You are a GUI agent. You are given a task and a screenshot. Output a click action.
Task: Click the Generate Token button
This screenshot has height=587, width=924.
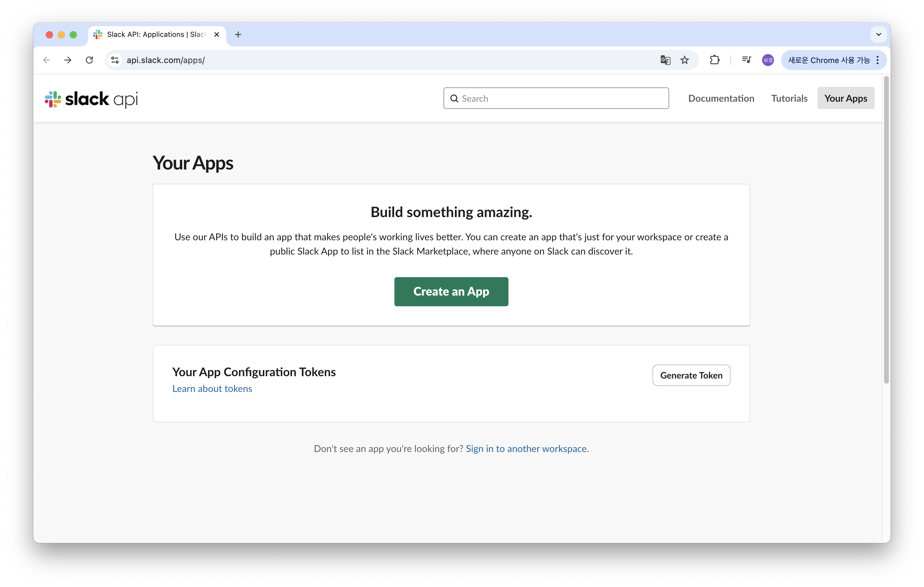point(691,375)
